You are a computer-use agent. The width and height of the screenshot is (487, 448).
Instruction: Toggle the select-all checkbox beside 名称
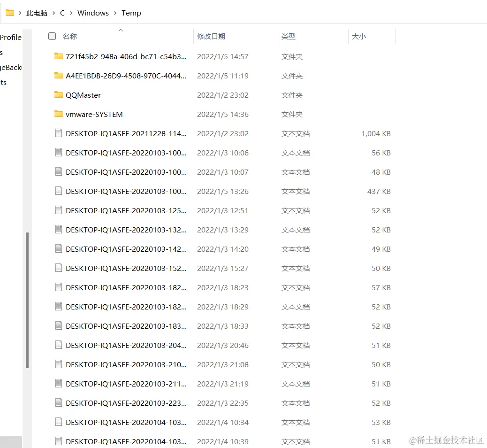click(52, 36)
